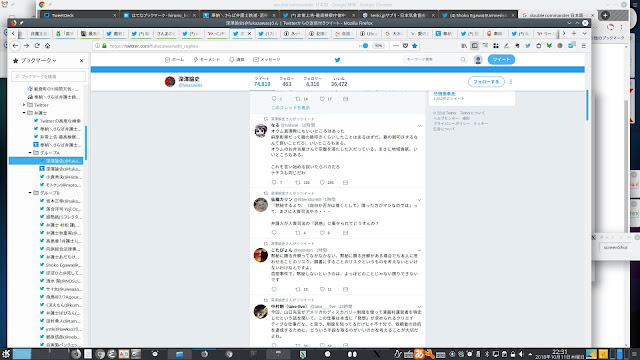Open the Firefox hamburger menu

[584, 46]
